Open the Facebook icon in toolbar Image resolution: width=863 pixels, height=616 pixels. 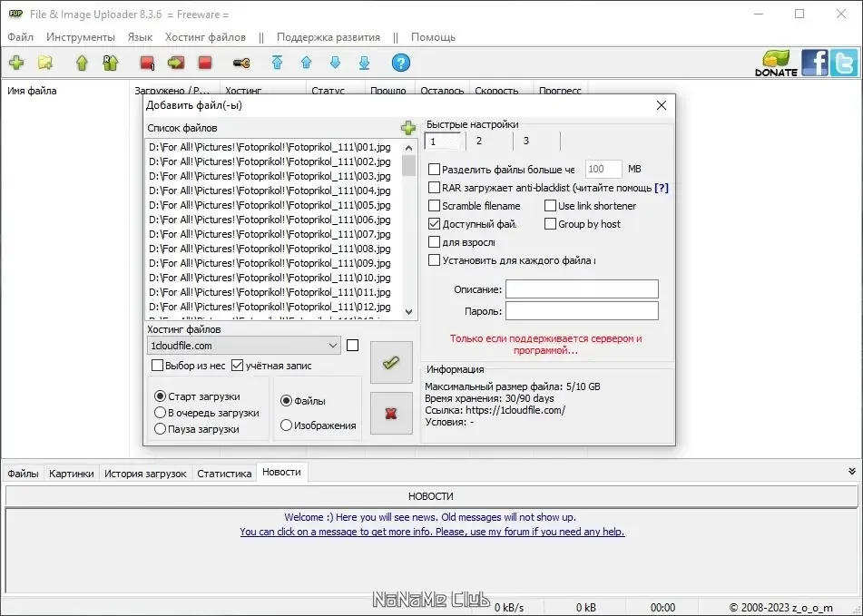pyautogui.click(x=815, y=63)
